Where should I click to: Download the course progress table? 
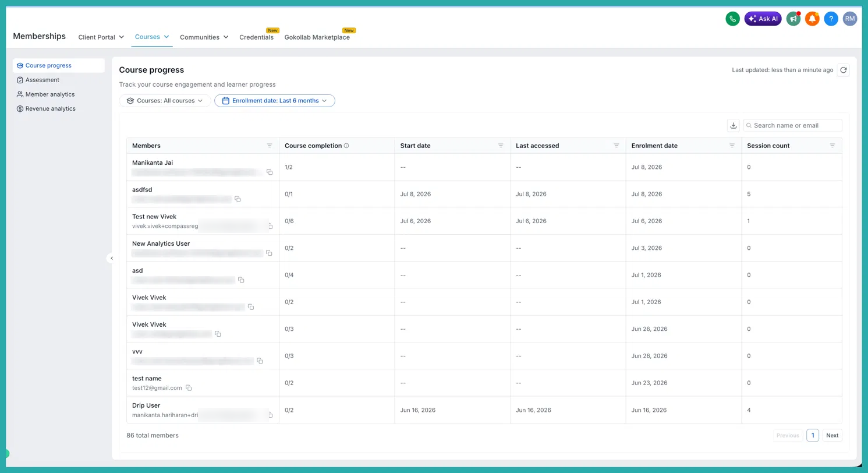(734, 125)
